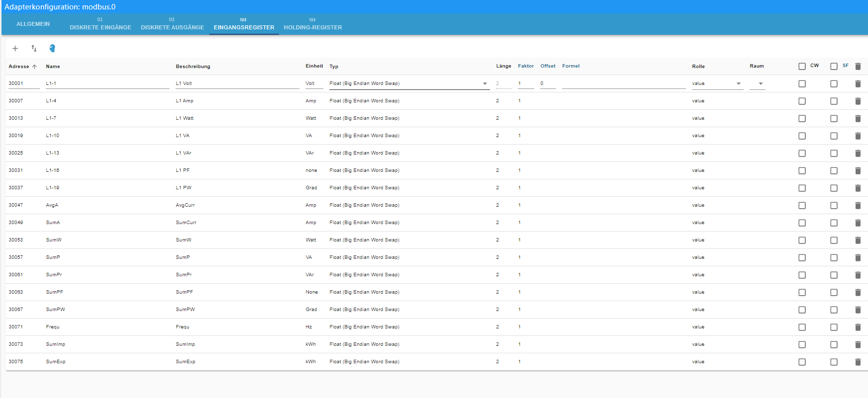Edit the Faktor field in row 30001
This screenshot has width=868, height=398.
tap(526, 83)
